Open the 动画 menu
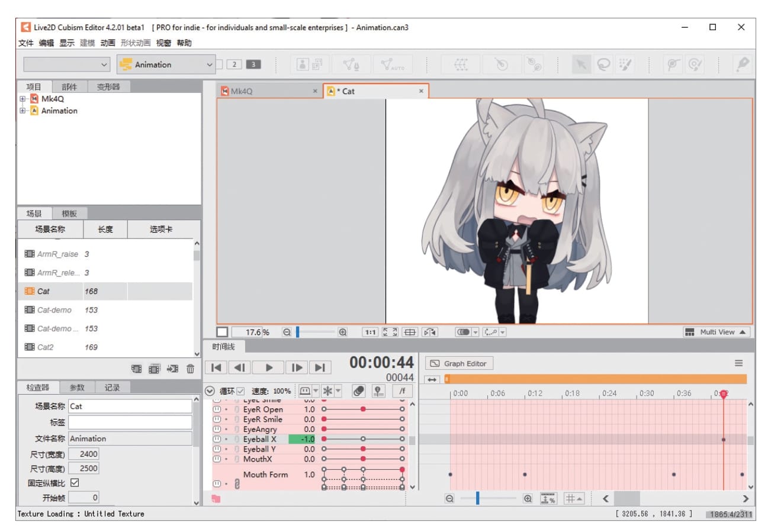 pyautogui.click(x=108, y=43)
